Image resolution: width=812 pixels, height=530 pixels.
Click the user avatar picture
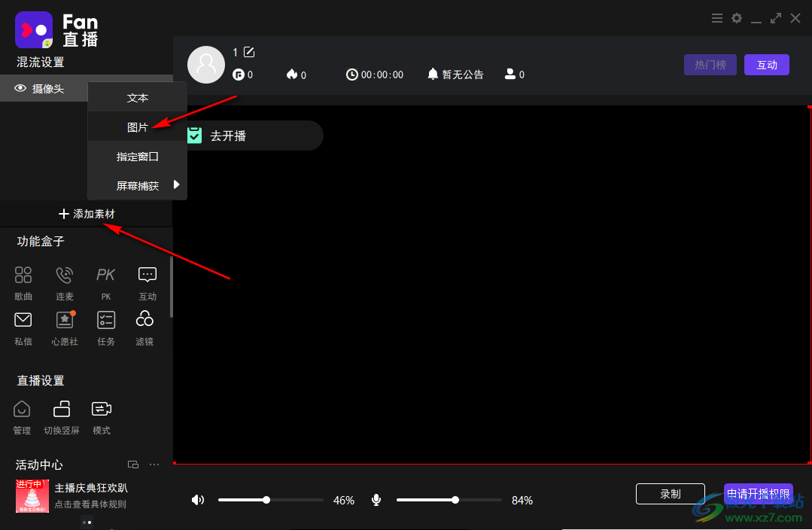pos(206,65)
